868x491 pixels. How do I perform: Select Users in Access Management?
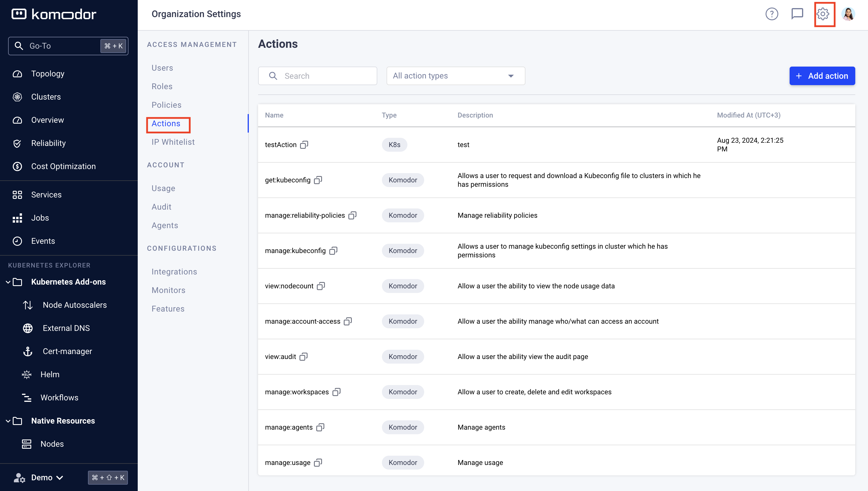[x=162, y=68]
